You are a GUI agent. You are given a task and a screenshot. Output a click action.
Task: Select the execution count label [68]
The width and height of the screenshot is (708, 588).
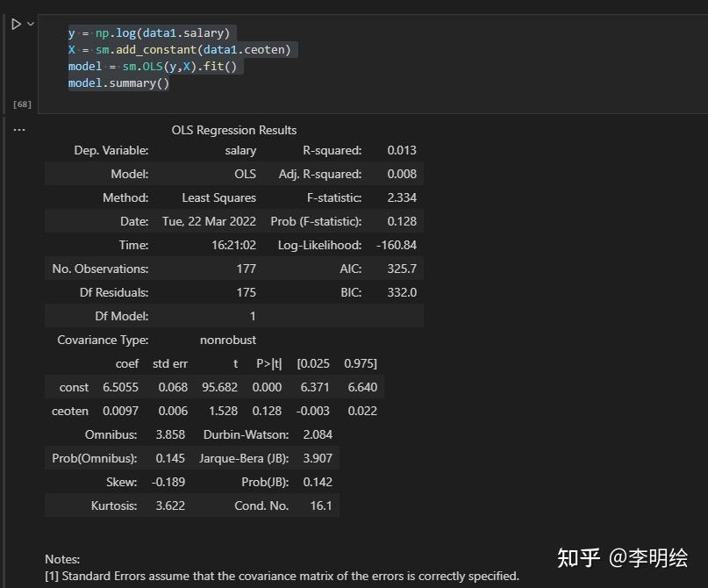pyautogui.click(x=21, y=104)
